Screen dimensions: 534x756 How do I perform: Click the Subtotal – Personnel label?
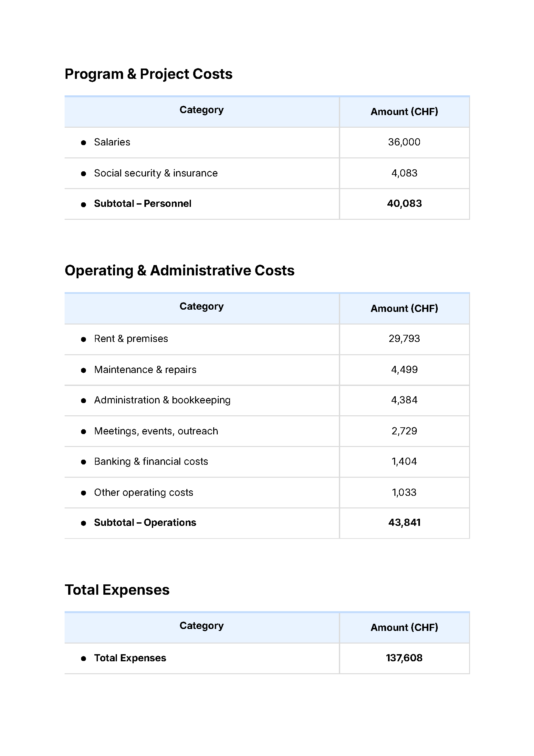click(142, 204)
